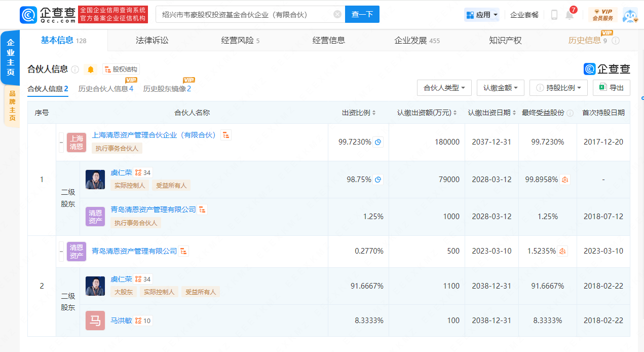Screen dimensions: 644x352
Task: Open the 认缴金额 filter dropdown
Action: tap(501, 88)
